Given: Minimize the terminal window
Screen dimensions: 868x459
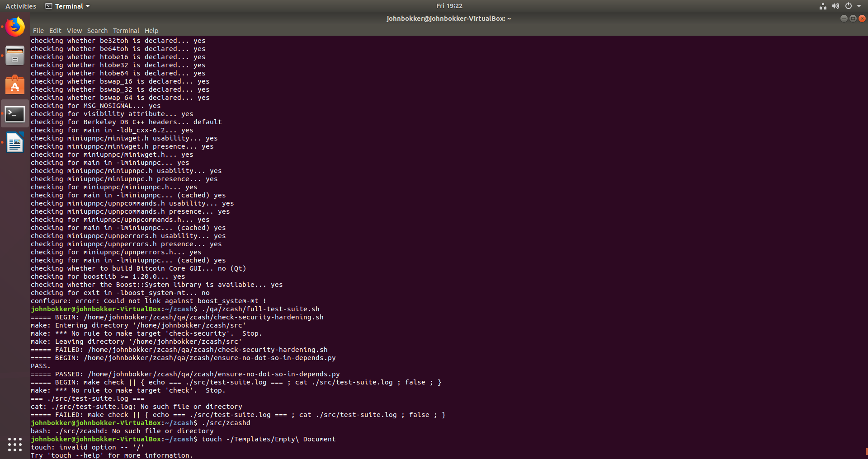Looking at the screenshot, I should point(844,19).
